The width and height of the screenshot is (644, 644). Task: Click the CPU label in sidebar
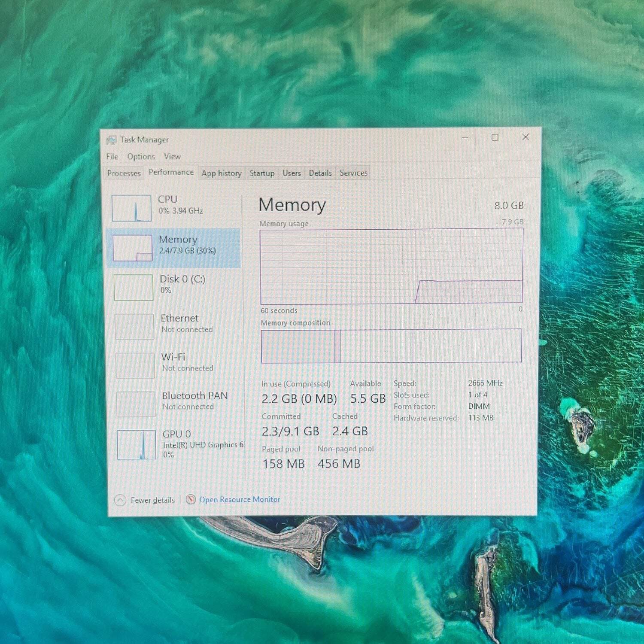coord(167,200)
